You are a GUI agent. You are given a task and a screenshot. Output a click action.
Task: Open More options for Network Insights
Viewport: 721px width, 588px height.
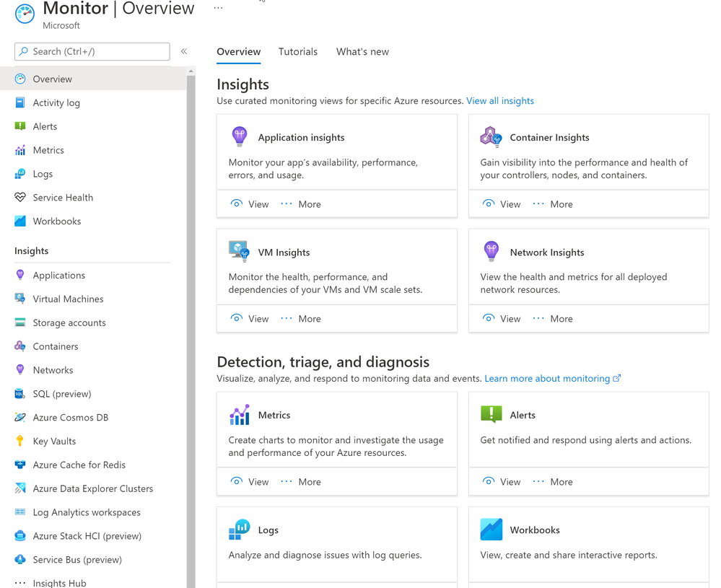[x=553, y=319]
